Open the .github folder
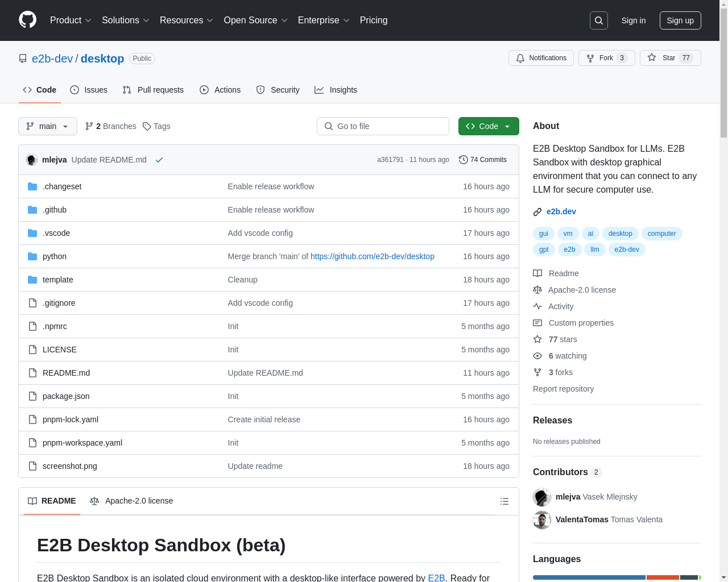Screen dimensions: 728x582 pos(55,210)
